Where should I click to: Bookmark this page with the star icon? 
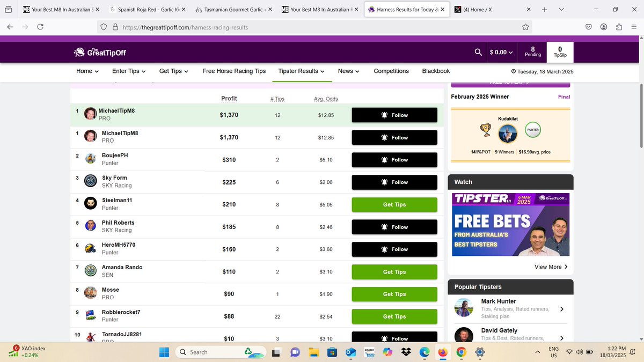point(525,27)
